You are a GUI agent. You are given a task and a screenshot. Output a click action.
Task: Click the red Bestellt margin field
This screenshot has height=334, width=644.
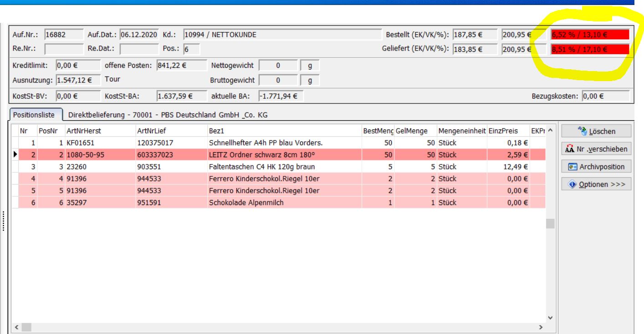(589, 35)
